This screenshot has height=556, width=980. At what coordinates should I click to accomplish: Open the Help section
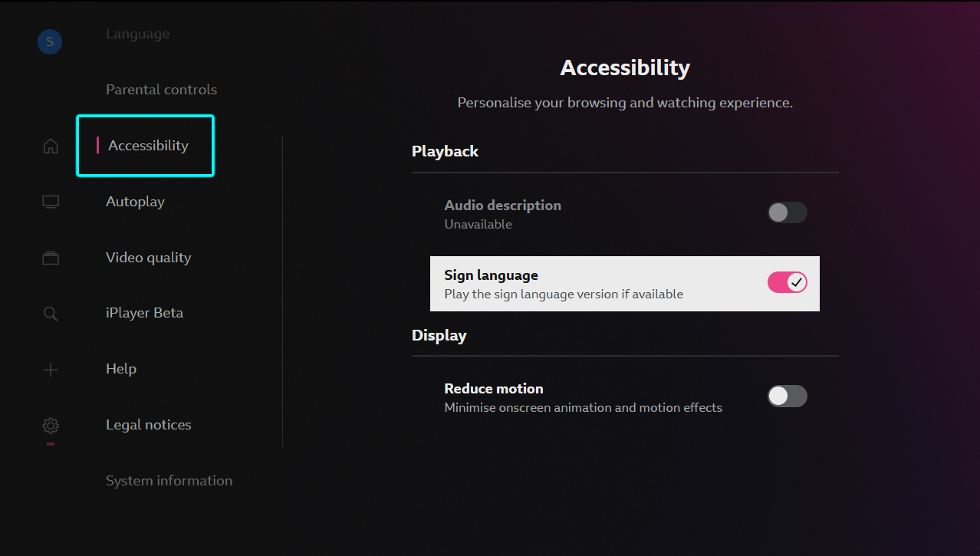coord(120,368)
